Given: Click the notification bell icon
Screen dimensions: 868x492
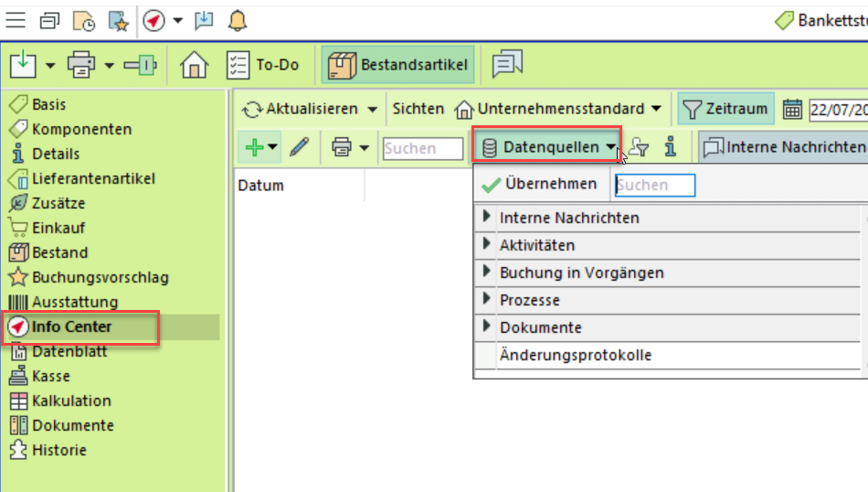Looking at the screenshot, I should pyautogui.click(x=237, y=20).
